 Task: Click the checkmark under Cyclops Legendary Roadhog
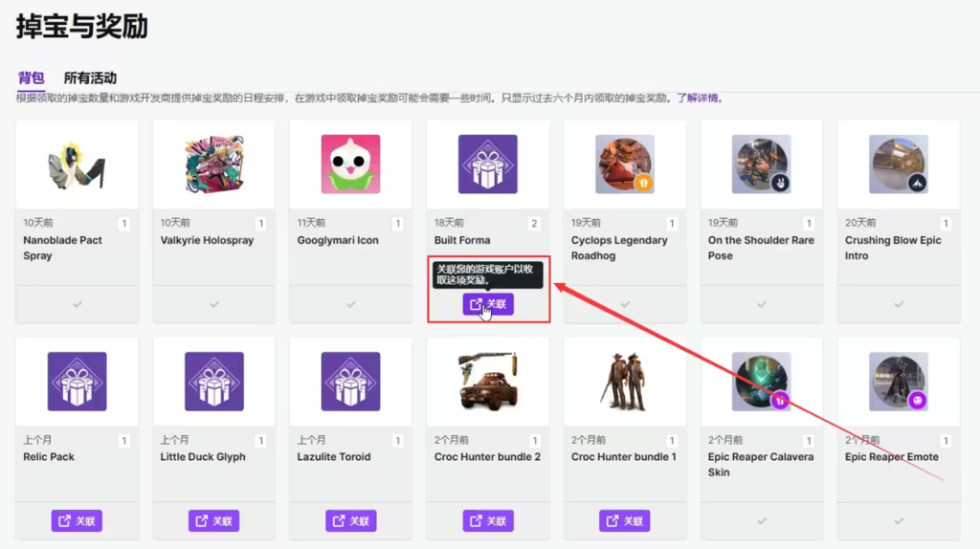coord(625,304)
